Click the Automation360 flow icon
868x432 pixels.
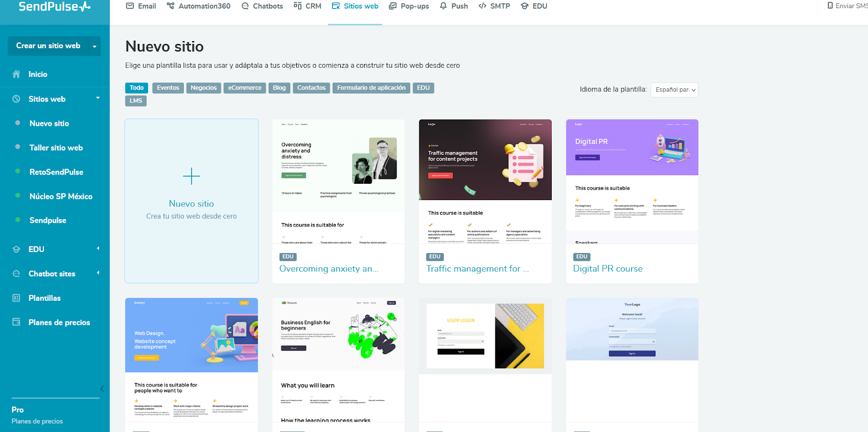(170, 6)
